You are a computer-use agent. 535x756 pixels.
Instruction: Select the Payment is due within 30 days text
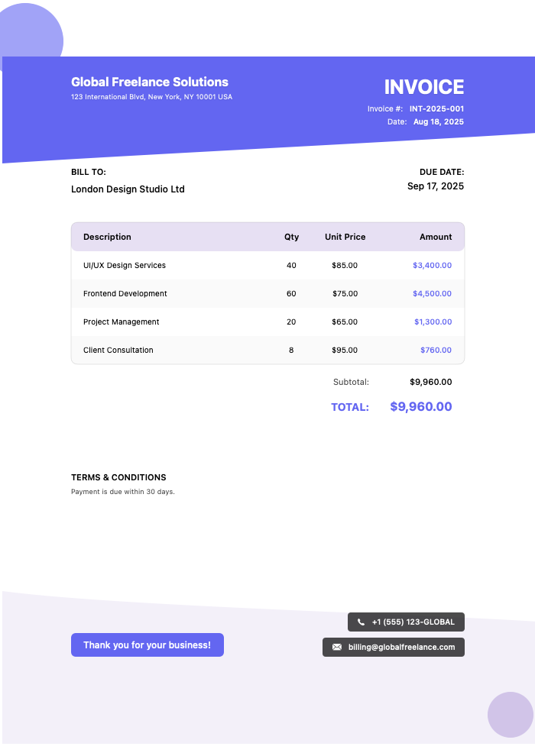point(123,492)
